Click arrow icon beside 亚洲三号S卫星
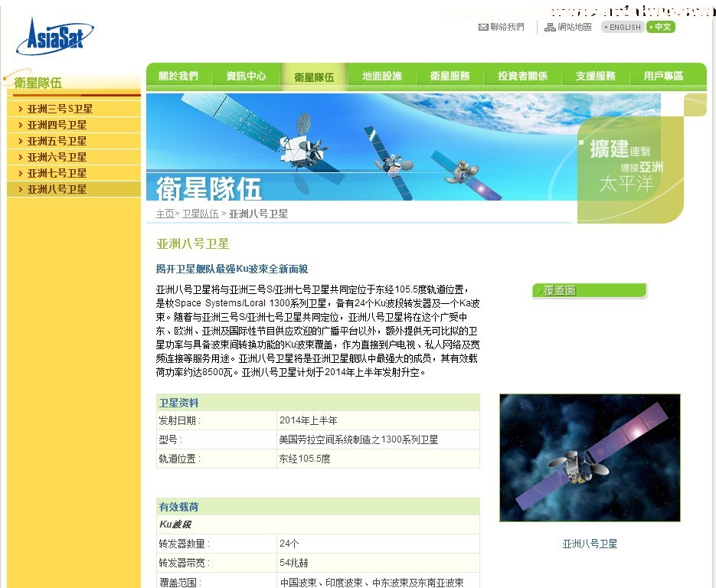The height and width of the screenshot is (588, 716). pos(21,109)
